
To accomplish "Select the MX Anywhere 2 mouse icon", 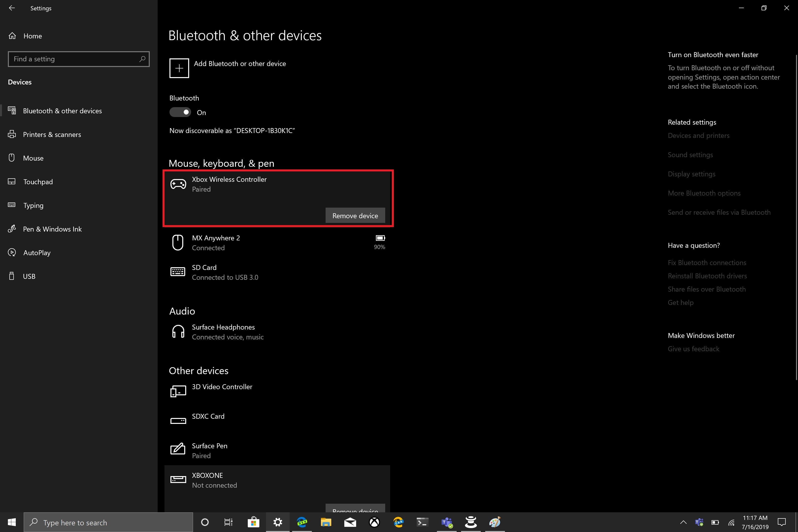I will (178, 243).
